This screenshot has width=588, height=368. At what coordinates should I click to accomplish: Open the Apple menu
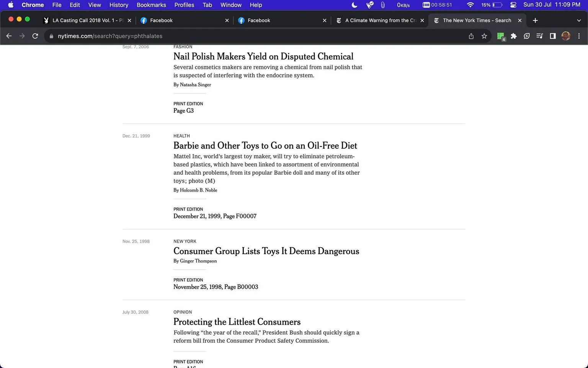pyautogui.click(x=11, y=5)
